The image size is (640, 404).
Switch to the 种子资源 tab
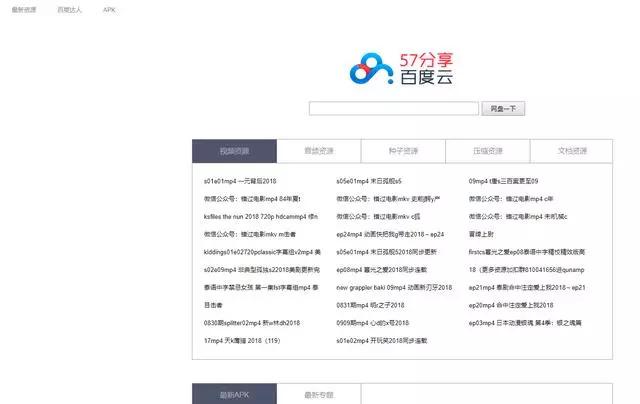pos(403,151)
